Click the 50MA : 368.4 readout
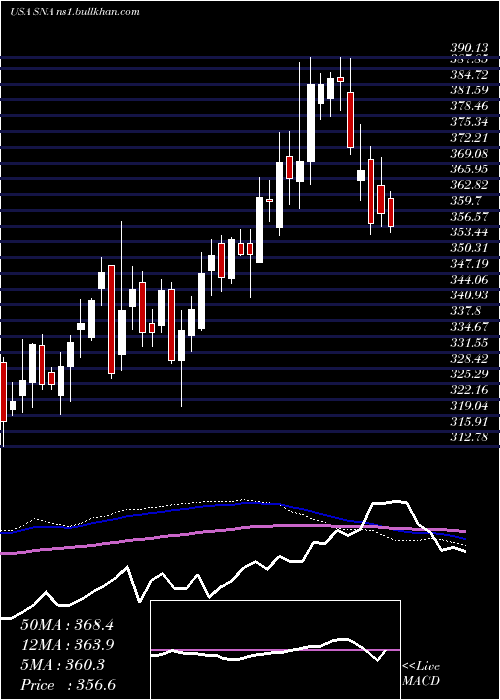500x700 pixels. (67, 625)
